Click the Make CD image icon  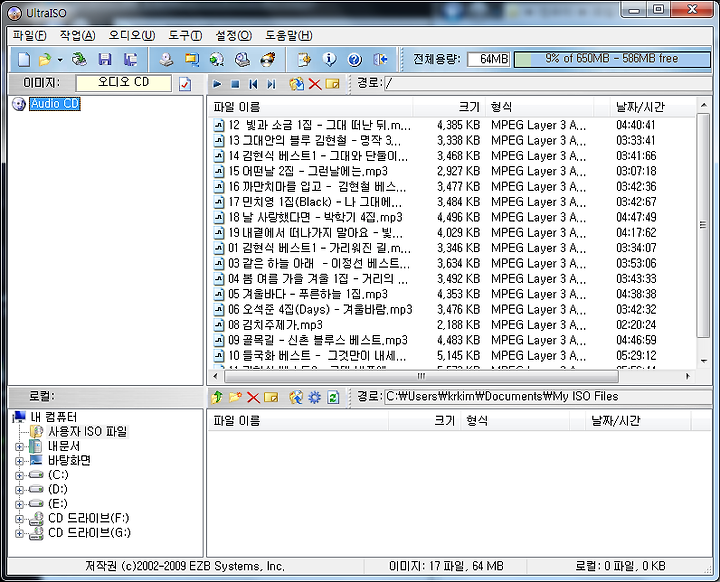pyautogui.click(x=166, y=59)
